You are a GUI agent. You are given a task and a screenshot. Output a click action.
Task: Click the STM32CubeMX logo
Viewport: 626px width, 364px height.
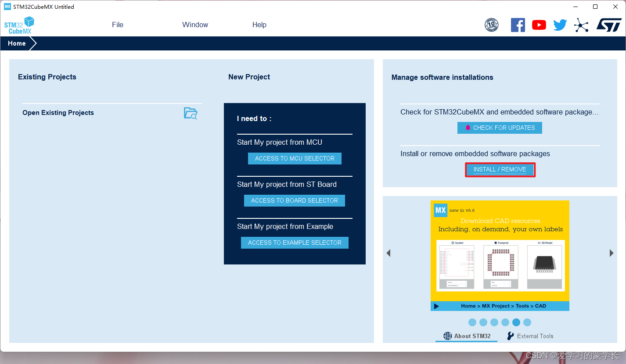pyautogui.click(x=19, y=25)
